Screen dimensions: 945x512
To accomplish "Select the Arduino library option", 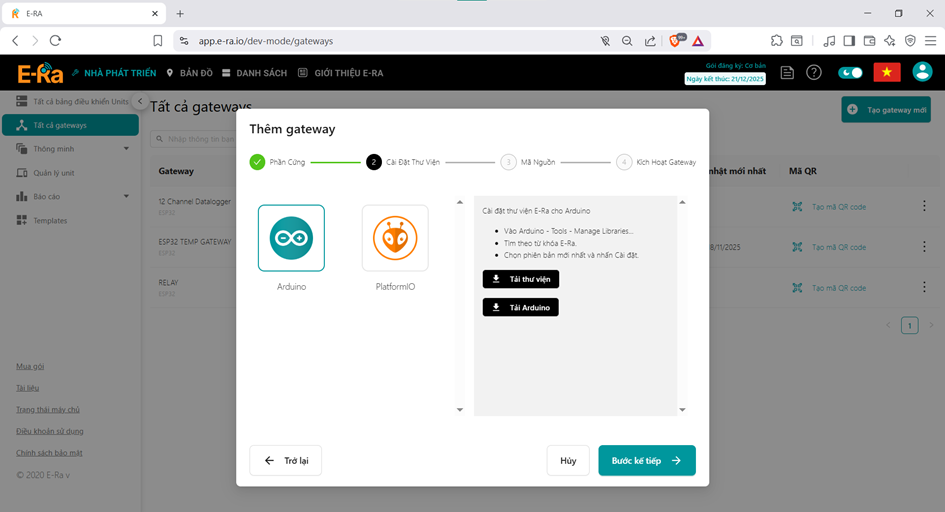I will pos(291,238).
